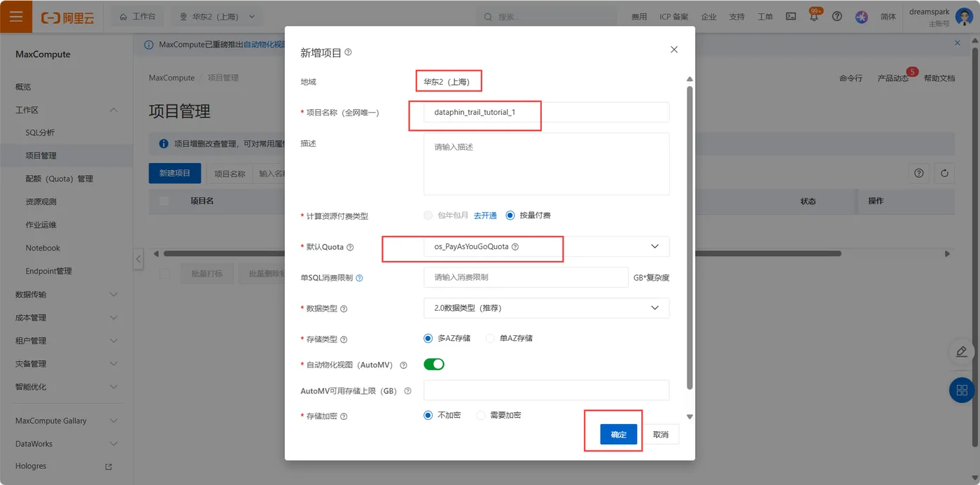Open the 默认Quota dropdown
The width and height of the screenshot is (980, 485).
point(546,247)
